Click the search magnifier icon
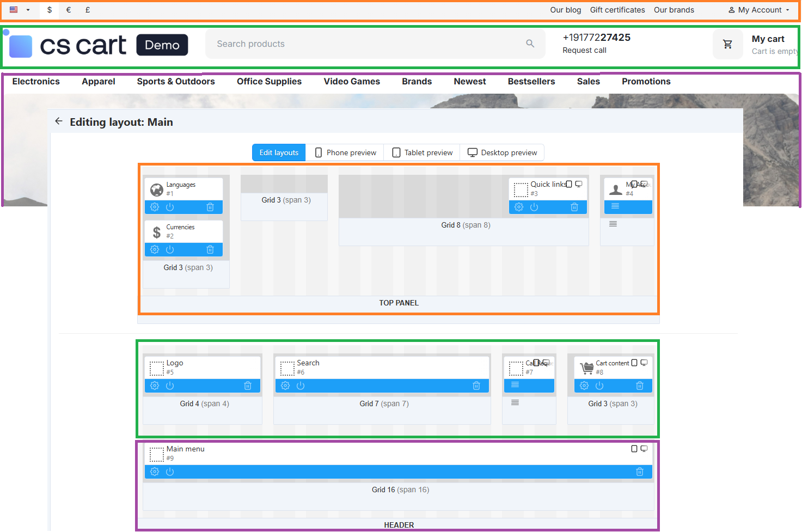 530,44
